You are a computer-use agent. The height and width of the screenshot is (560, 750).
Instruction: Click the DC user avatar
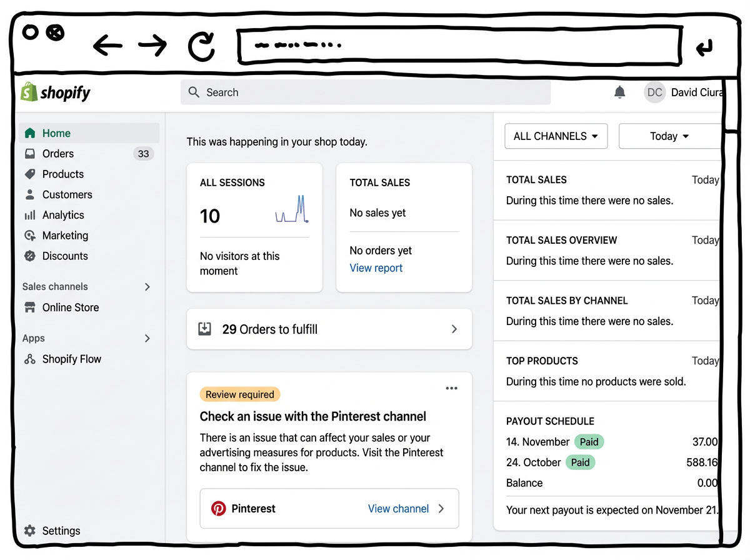click(654, 92)
